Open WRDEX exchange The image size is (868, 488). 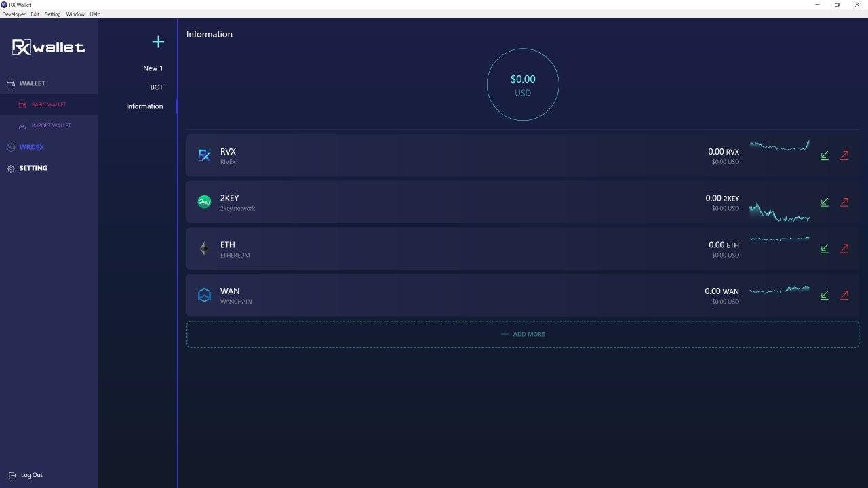(x=31, y=147)
